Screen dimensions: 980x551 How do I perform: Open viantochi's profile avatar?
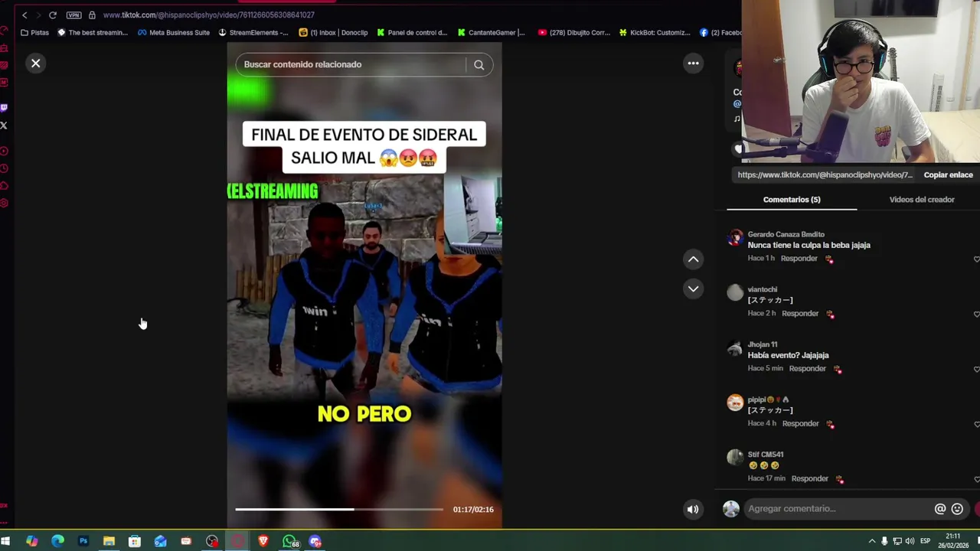click(x=735, y=292)
